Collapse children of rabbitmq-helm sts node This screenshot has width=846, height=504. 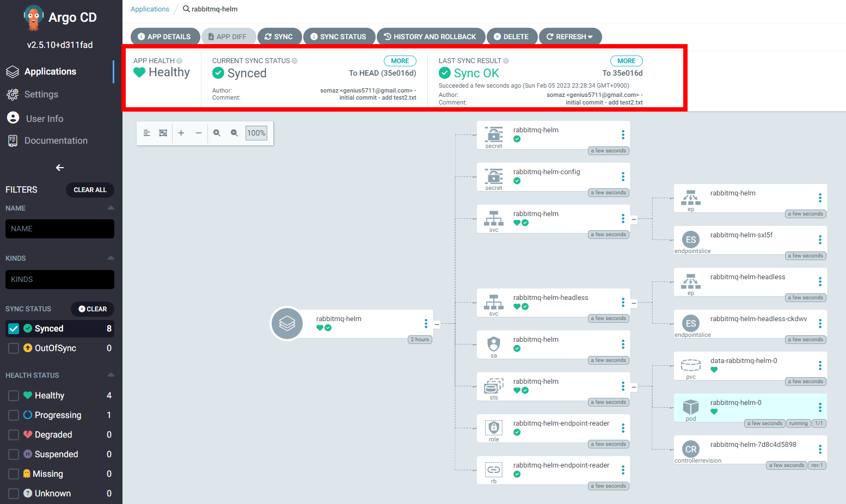coord(634,387)
